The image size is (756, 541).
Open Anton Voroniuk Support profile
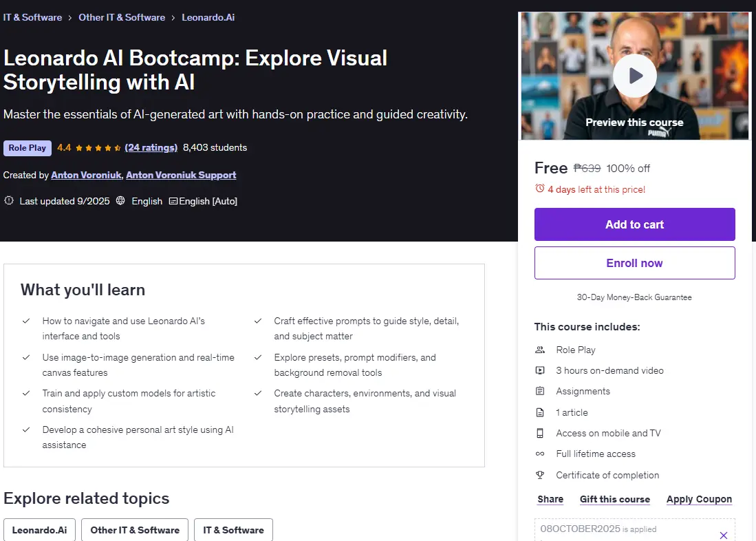[181, 175]
